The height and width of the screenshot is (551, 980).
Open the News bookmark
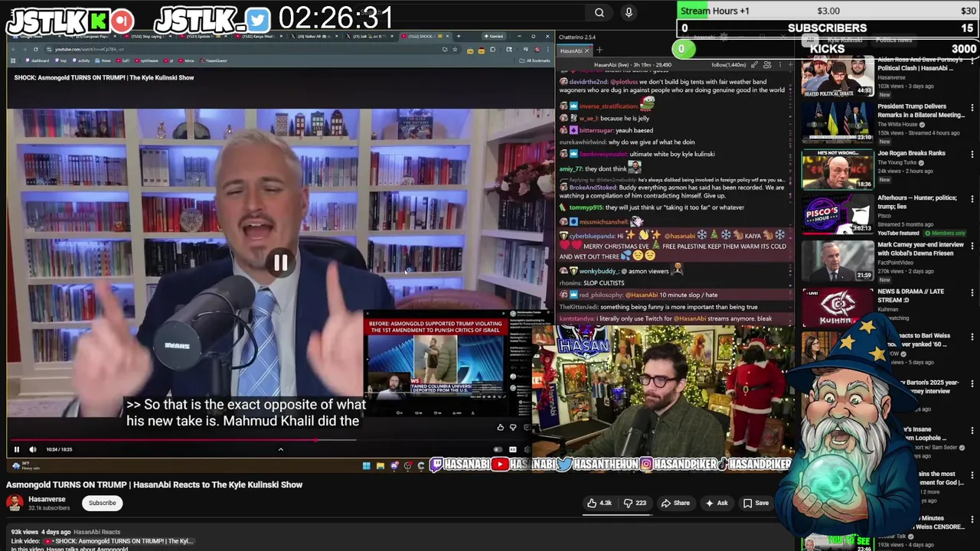[104, 60]
